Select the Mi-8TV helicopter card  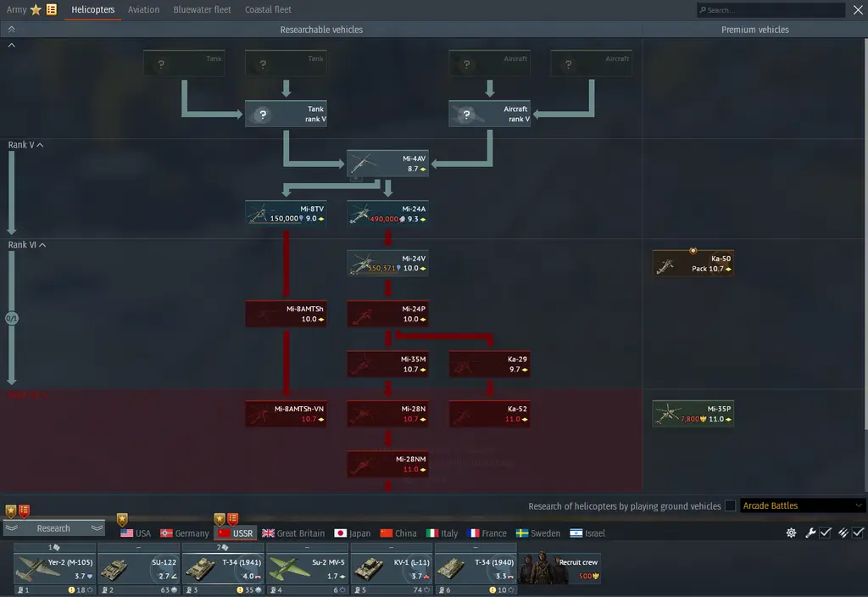click(287, 213)
